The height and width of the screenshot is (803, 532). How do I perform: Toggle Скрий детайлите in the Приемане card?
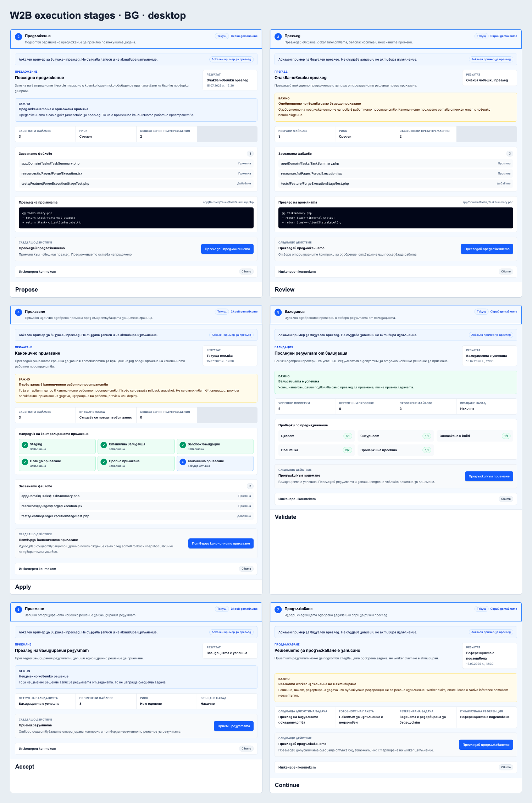click(244, 609)
